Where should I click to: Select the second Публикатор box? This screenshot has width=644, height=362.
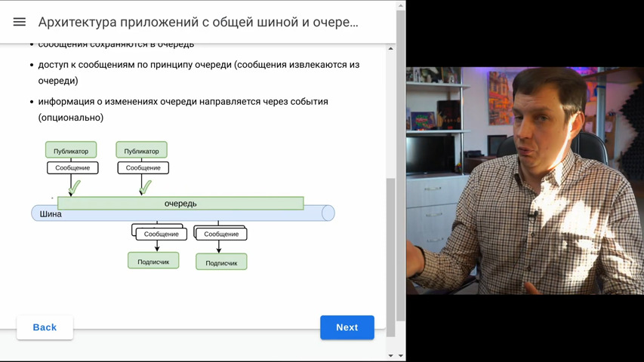pos(141,150)
